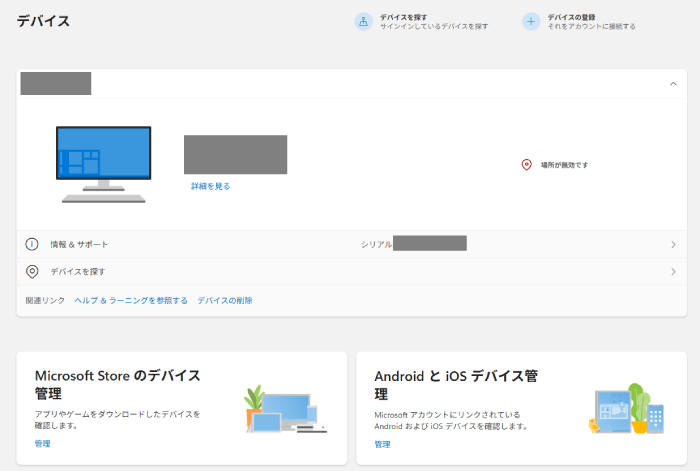Select the 関連リンク label
Image resolution: width=700 pixels, height=471 pixels.
45,300
